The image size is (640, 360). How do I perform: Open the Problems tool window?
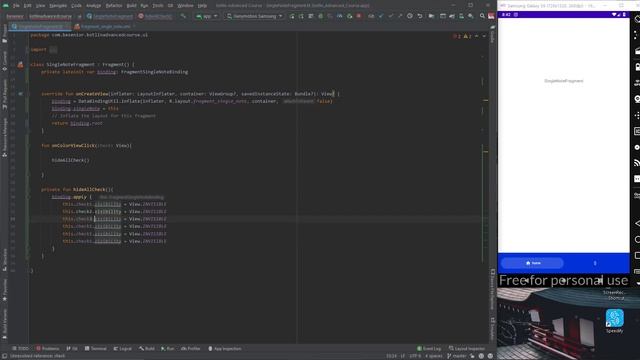47,349
